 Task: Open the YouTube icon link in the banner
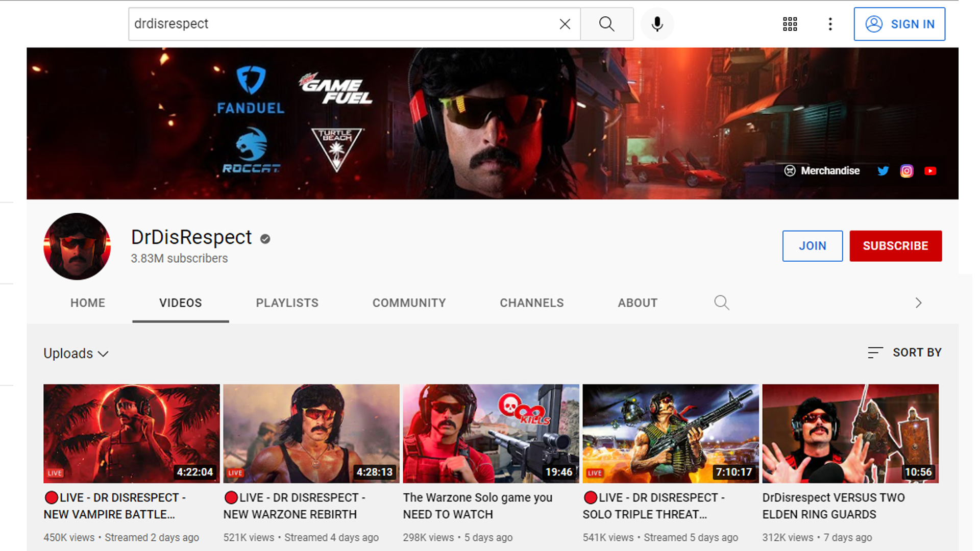[x=930, y=171]
